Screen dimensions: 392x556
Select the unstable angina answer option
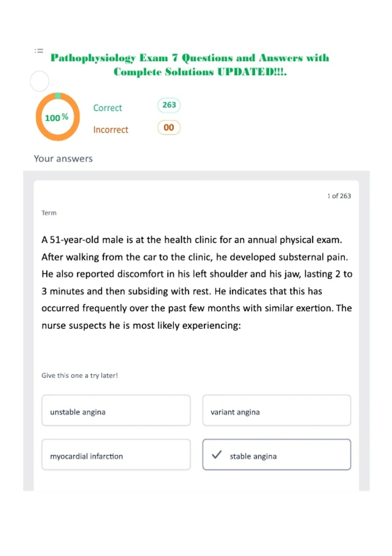(x=116, y=410)
